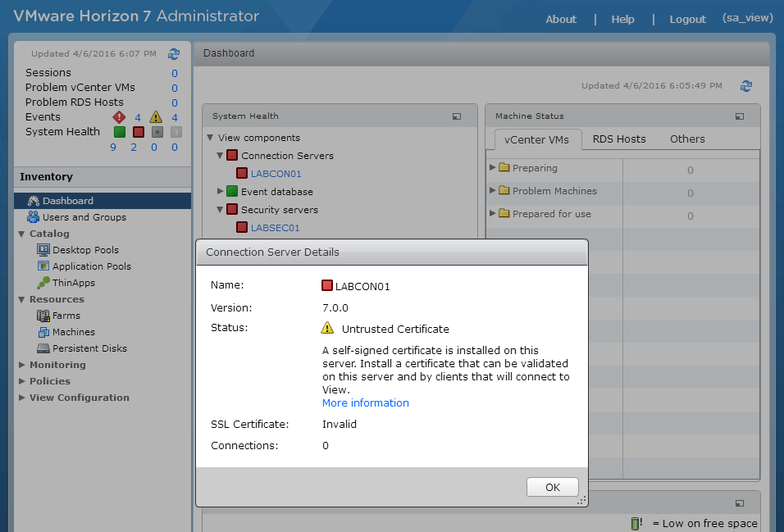The width and height of the screenshot is (784, 532).
Task: Click the Machines icon
Action: 43,332
